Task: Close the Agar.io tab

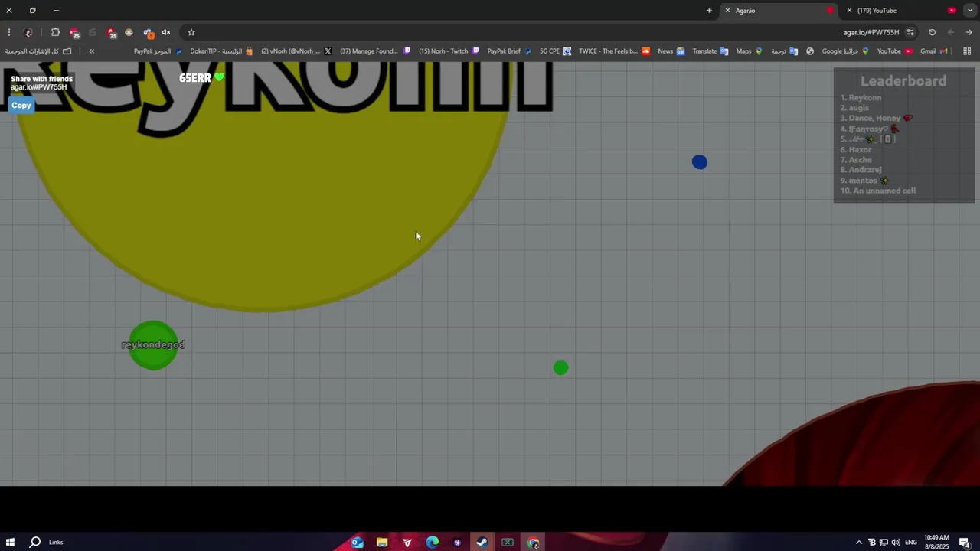Action: coord(727,11)
